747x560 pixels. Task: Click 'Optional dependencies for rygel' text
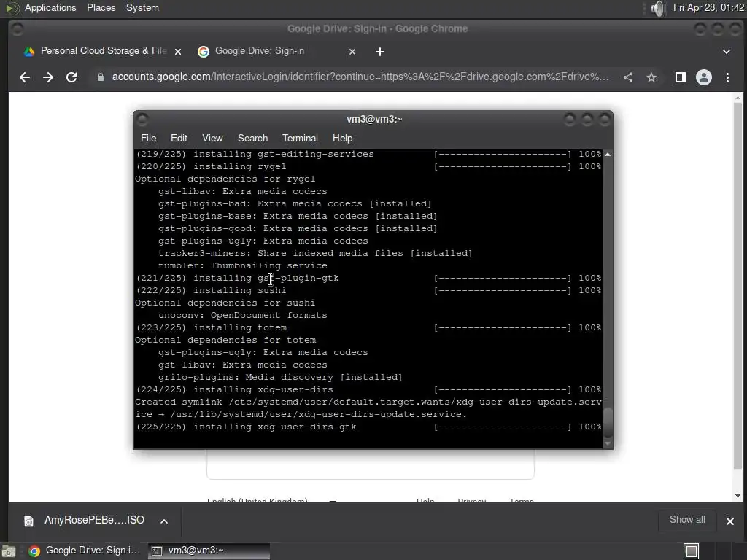pyautogui.click(x=225, y=179)
